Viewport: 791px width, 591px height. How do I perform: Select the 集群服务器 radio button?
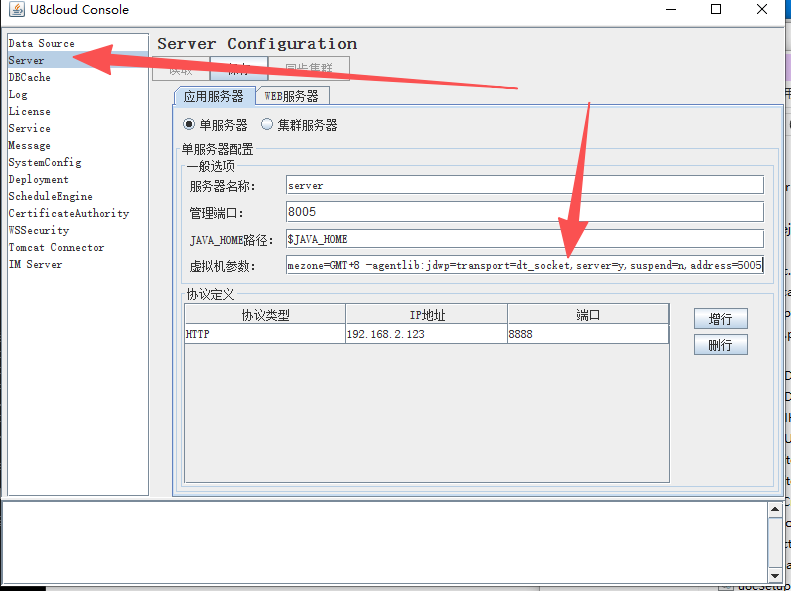tap(267, 125)
